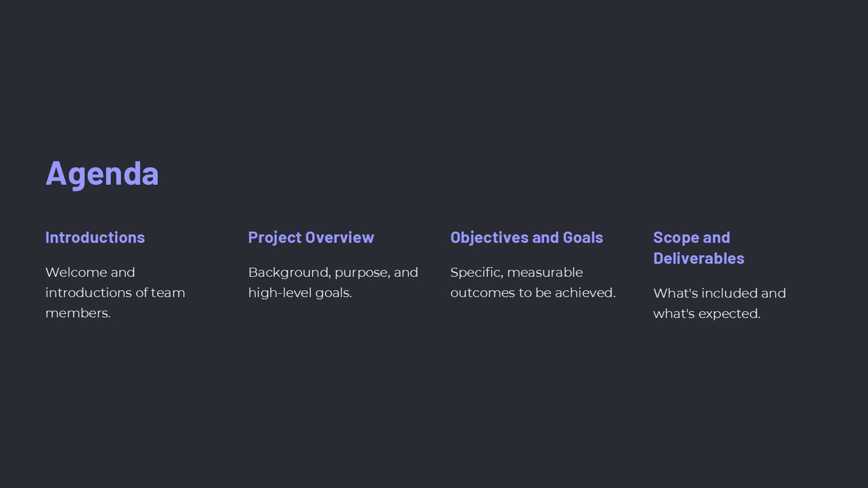The image size is (868, 488).
Task: Select the Objectives and Goals heading
Action: [x=527, y=237]
